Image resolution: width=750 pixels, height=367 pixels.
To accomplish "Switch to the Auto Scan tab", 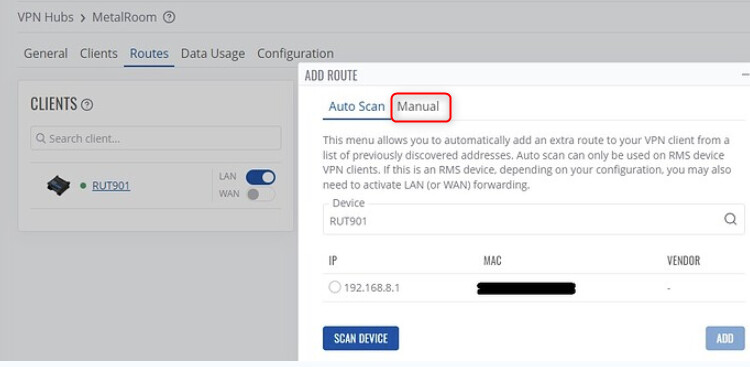I will 357,106.
